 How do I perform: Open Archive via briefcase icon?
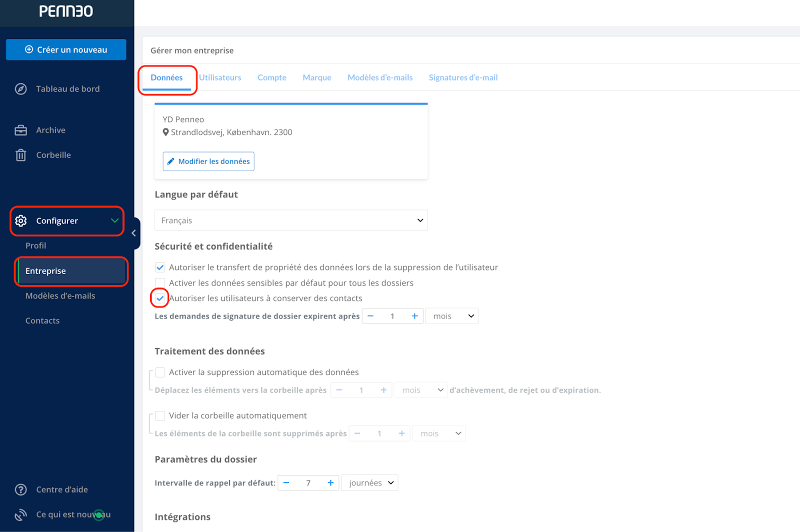point(20,130)
